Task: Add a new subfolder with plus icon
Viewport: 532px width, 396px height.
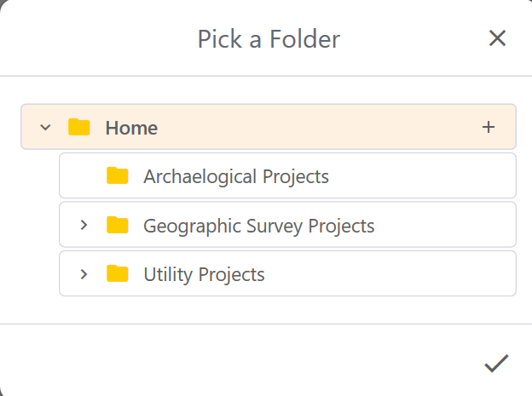Action: 489,127
